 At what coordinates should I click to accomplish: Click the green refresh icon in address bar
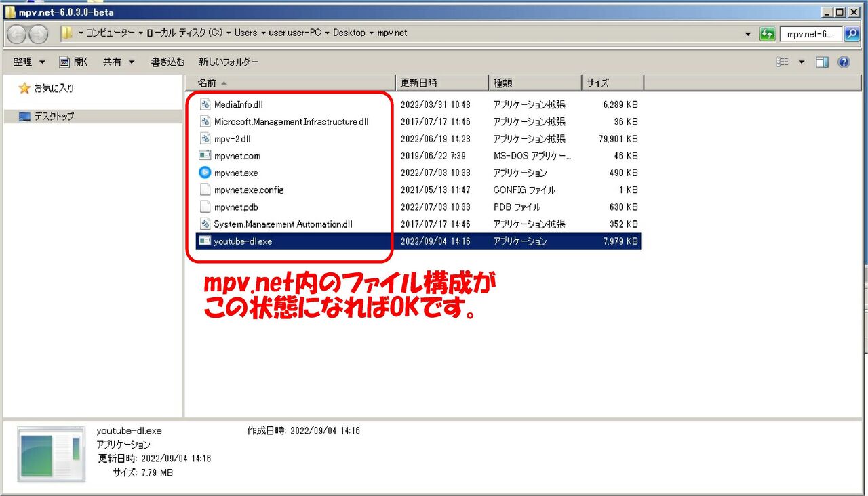tap(767, 33)
